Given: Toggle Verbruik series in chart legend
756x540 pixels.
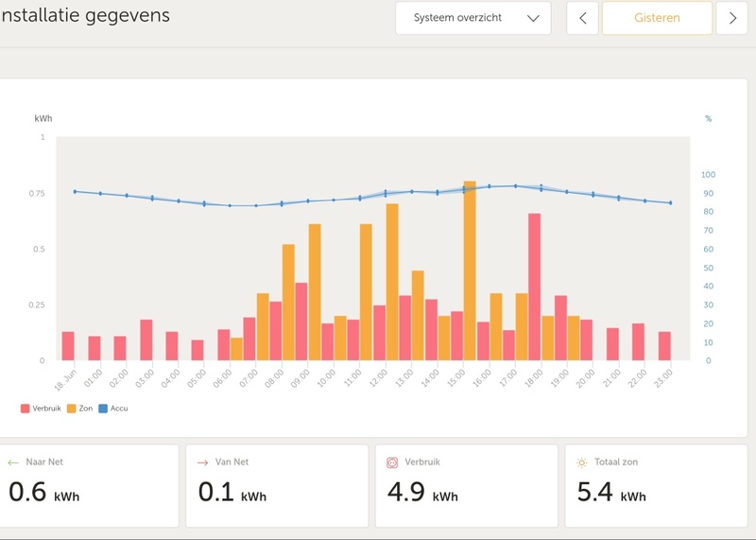Looking at the screenshot, I should (x=38, y=409).
